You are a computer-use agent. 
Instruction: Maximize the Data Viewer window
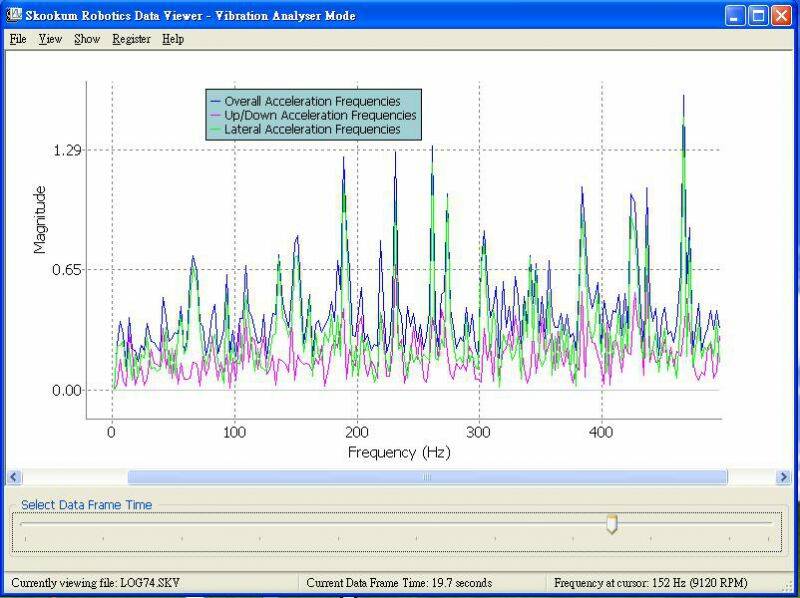coord(758,16)
